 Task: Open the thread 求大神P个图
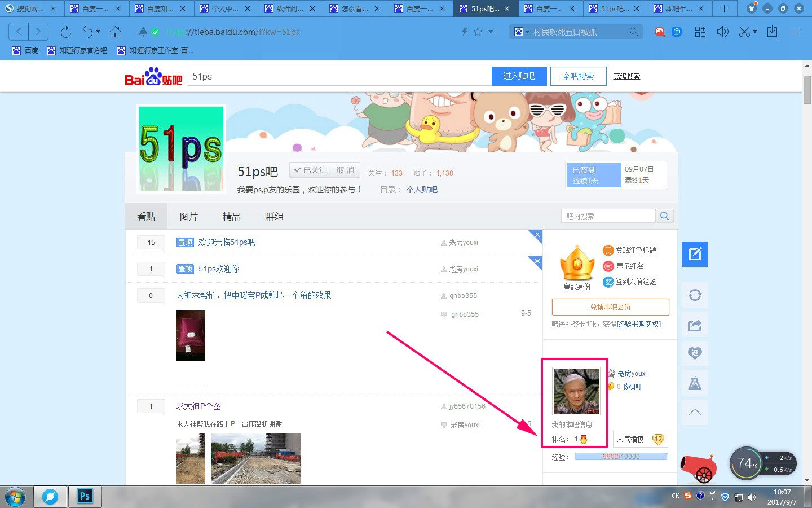pos(198,406)
